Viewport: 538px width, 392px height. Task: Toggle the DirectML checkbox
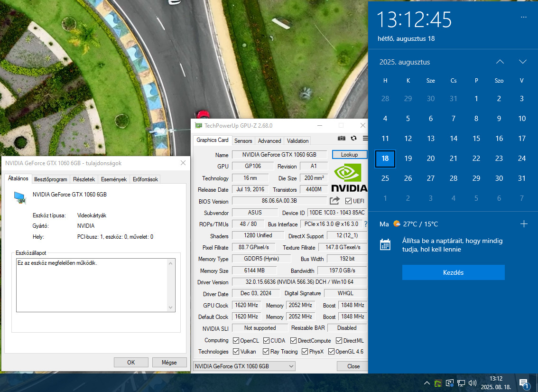(x=339, y=341)
